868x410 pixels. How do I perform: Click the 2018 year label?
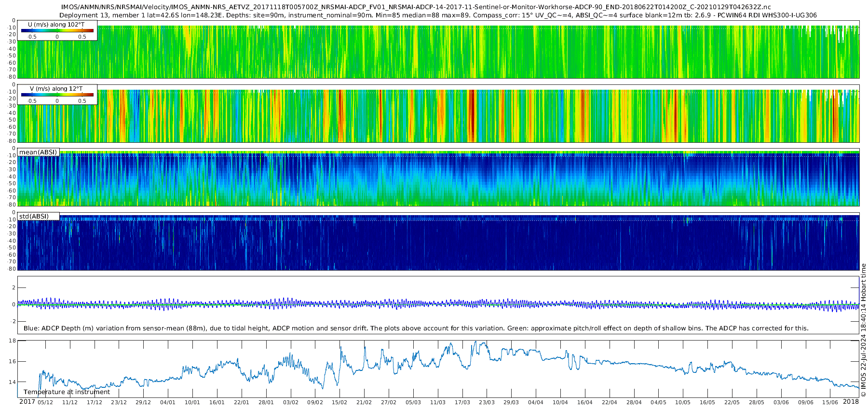(851, 402)
